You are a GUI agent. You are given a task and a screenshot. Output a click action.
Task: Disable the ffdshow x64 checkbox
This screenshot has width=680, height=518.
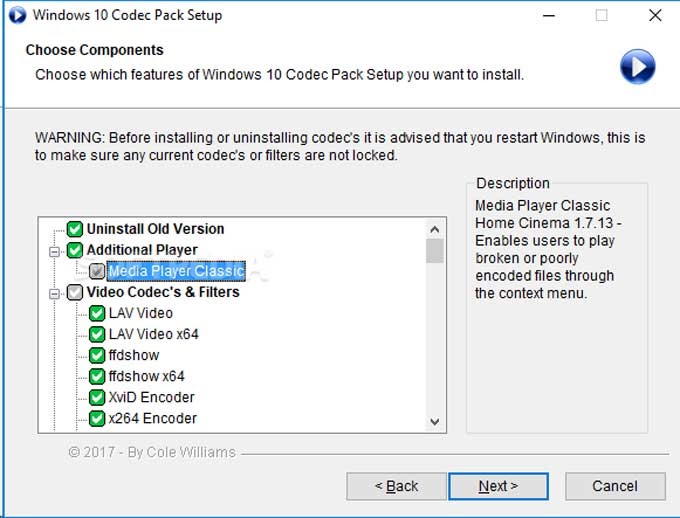97,377
